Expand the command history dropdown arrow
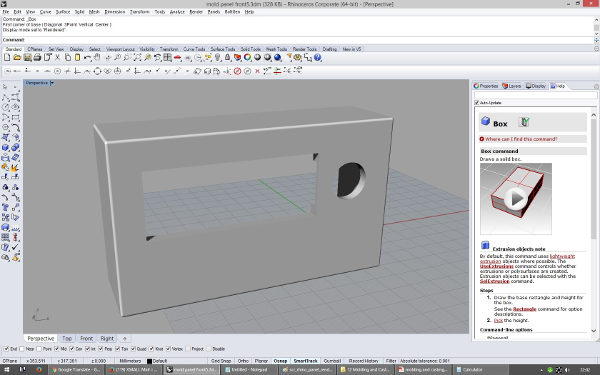 pyautogui.click(x=596, y=40)
